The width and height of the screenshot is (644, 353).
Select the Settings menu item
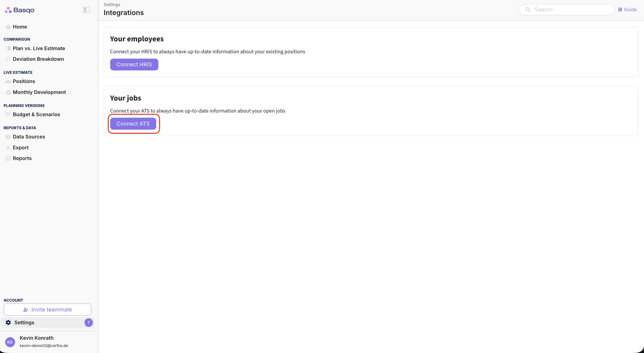point(47,323)
